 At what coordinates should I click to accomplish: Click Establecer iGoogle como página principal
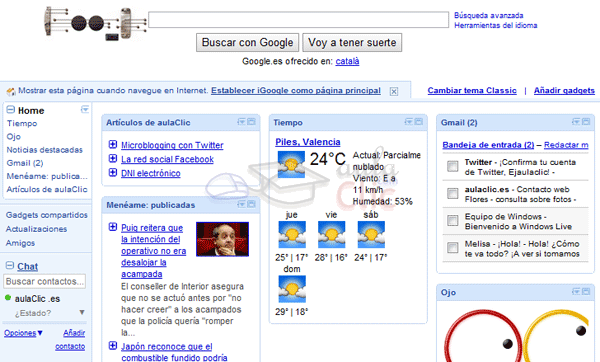coord(296,91)
